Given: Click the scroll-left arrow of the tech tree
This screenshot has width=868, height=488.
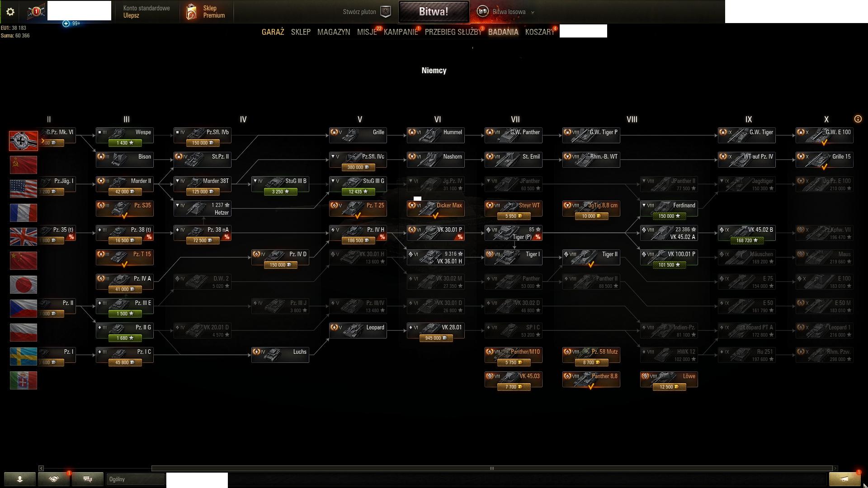Looking at the screenshot, I should 41,468.
